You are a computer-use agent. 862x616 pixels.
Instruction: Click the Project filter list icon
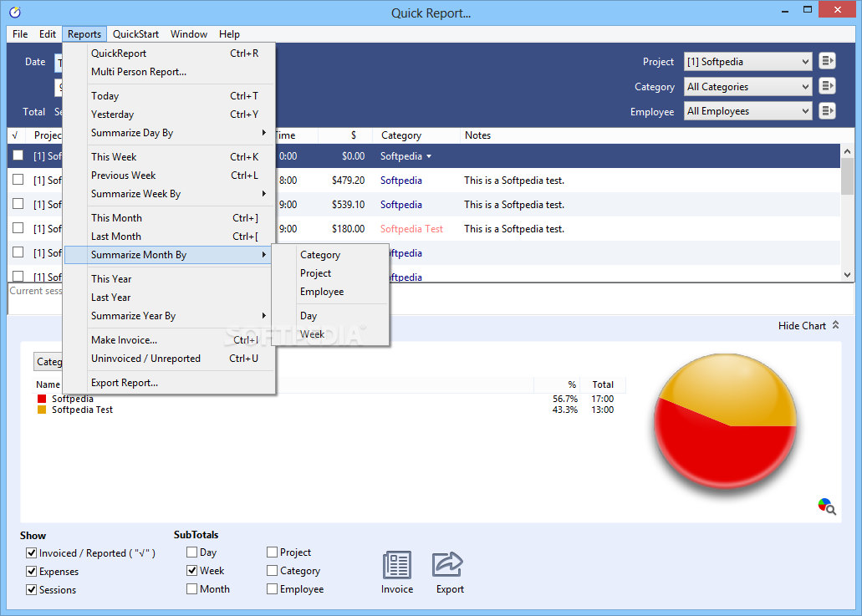(x=827, y=61)
